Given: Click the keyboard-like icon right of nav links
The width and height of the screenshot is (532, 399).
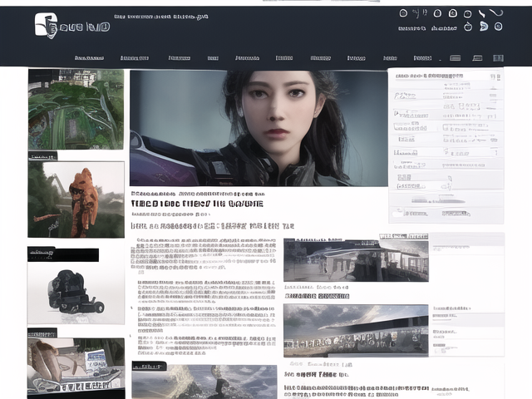Looking at the screenshot, I should [455, 58].
